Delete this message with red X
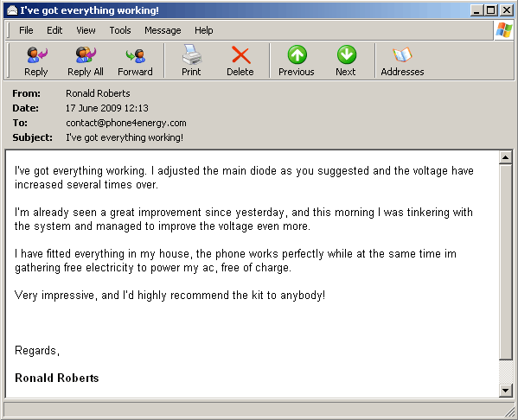This screenshot has height=420, width=518. point(240,61)
